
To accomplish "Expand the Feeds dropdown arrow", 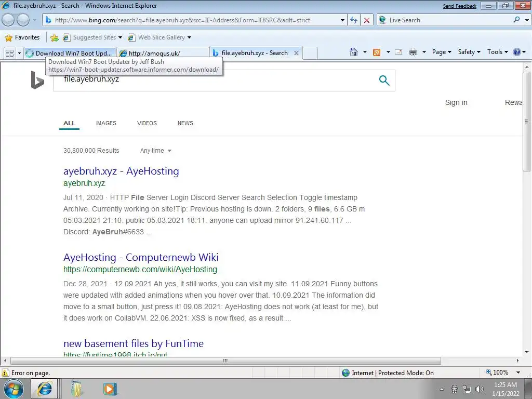I will (388, 52).
